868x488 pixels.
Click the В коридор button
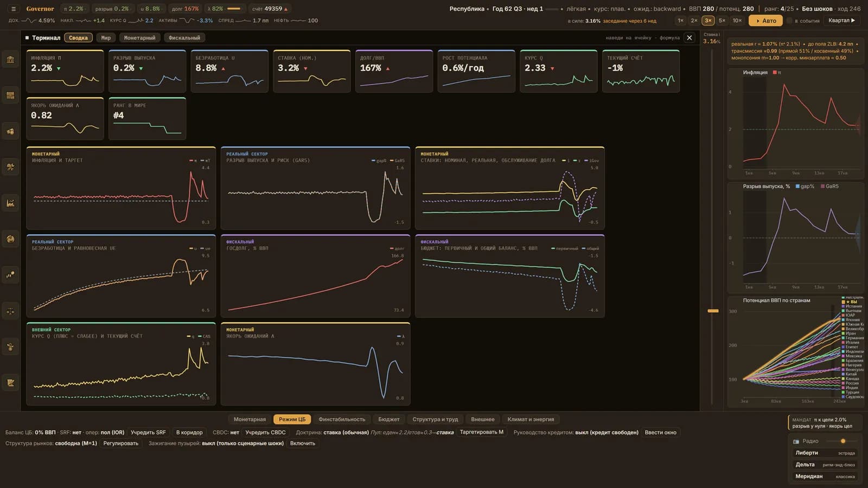[x=189, y=432]
